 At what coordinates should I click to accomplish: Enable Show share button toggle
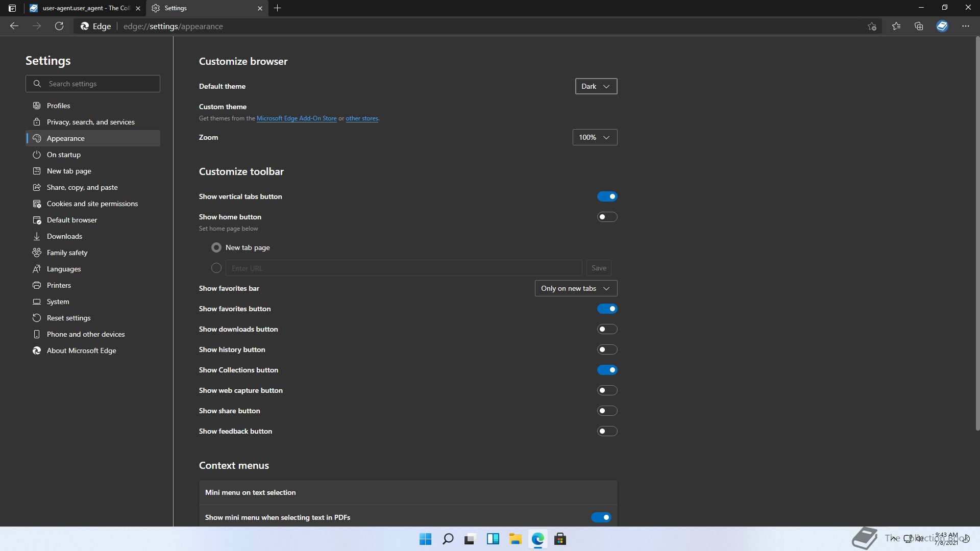pyautogui.click(x=607, y=411)
